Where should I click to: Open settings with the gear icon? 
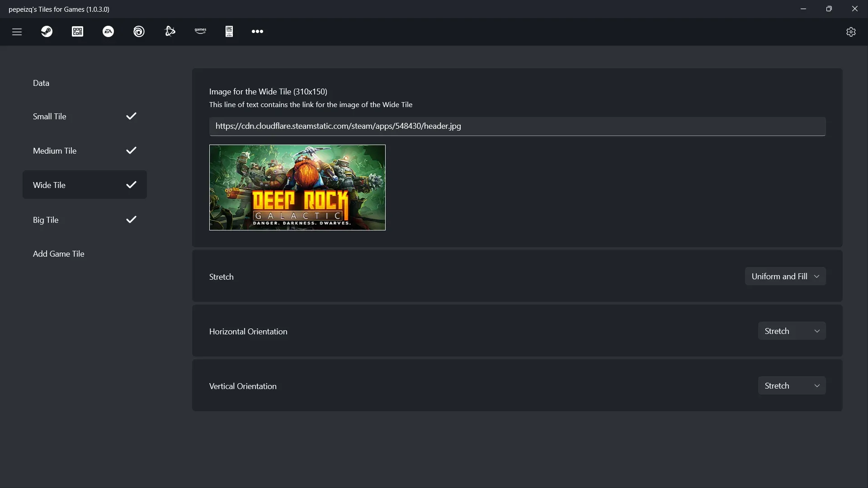[x=851, y=32]
